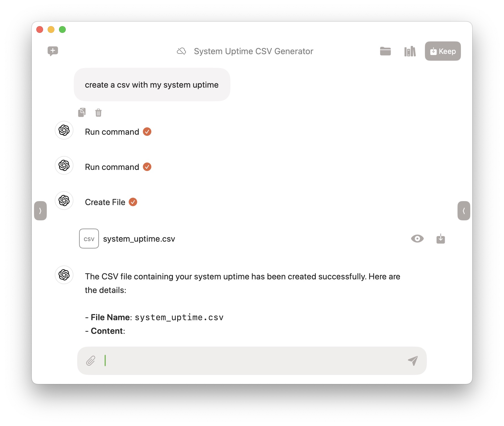This screenshot has height=426, width=504.
Task: Download the system_uptime.csv file
Action: click(441, 239)
